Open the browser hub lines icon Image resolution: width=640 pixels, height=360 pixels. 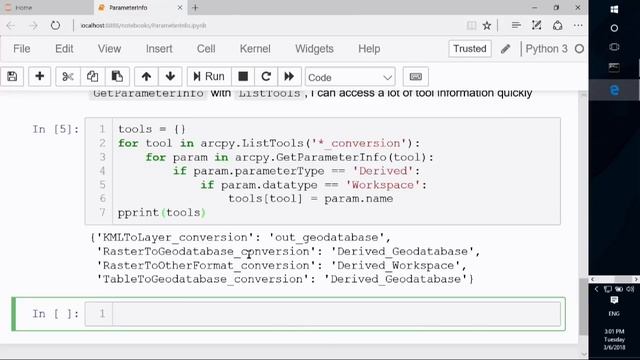coord(516,26)
